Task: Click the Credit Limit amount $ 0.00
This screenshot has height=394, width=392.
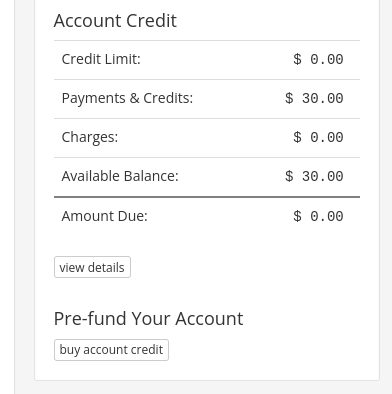Action: 318,59
